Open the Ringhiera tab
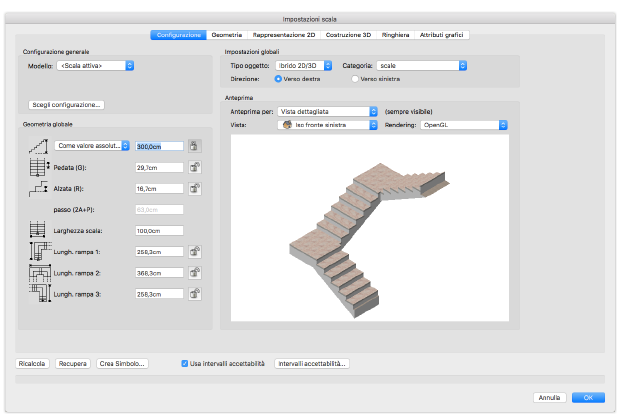This screenshot has width=617, height=419. (x=395, y=35)
